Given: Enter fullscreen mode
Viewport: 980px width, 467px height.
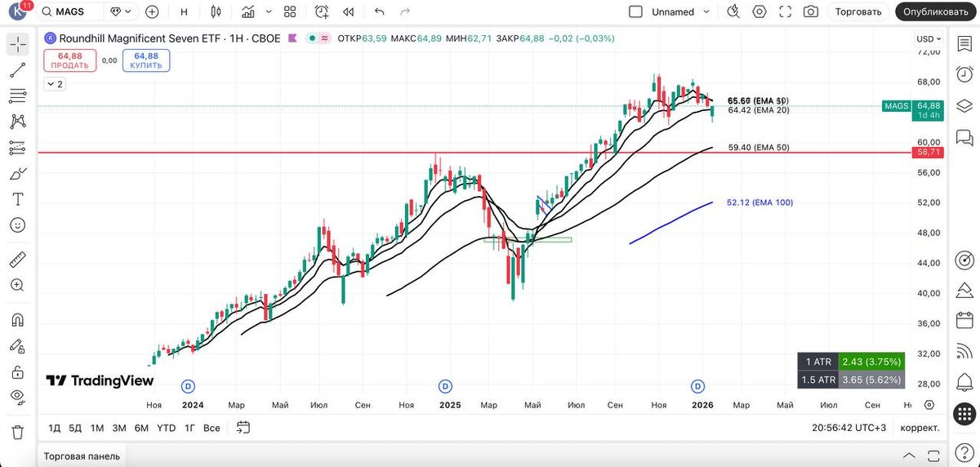Looking at the screenshot, I should coord(785,11).
